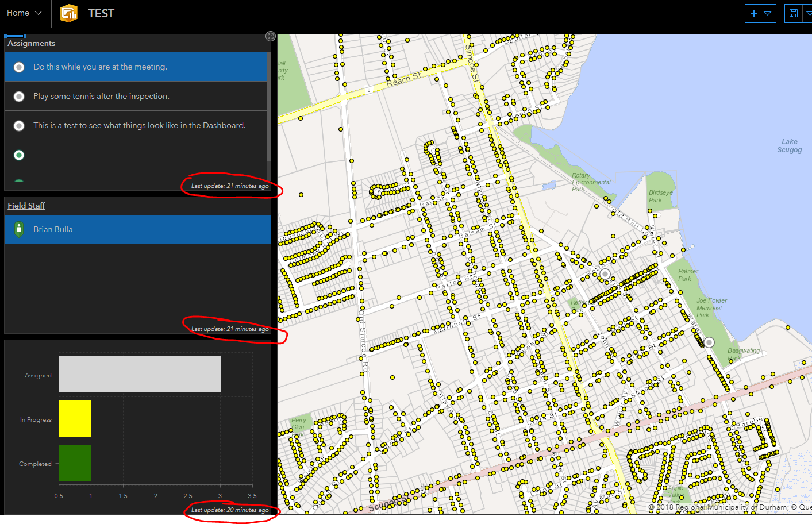
Task: Click the Last update text in the Field Staff panel
Action: [230, 329]
